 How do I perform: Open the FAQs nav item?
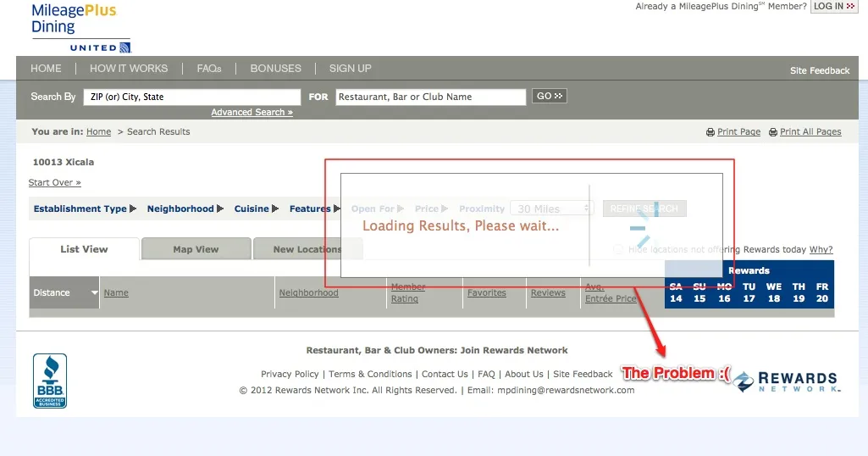(x=209, y=69)
